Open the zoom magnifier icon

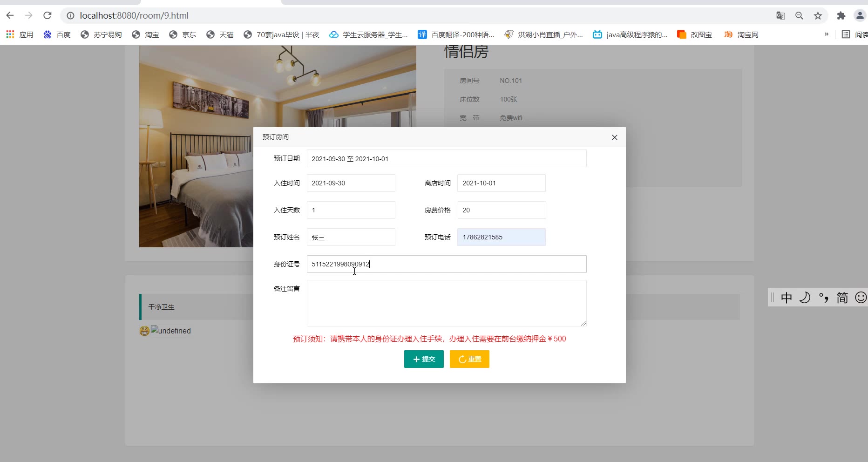tap(799, 15)
